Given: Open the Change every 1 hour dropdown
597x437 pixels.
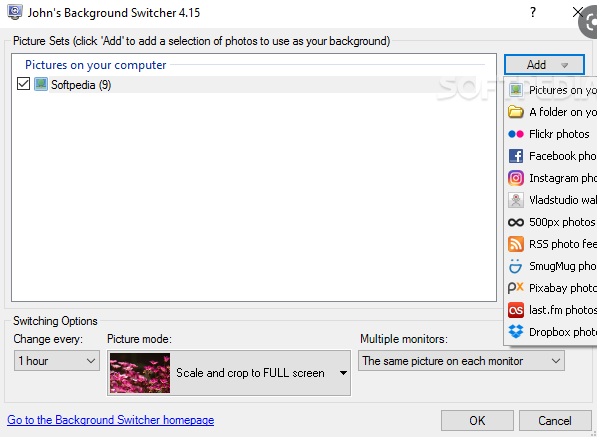Looking at the screenshot, I should [57, 360].
